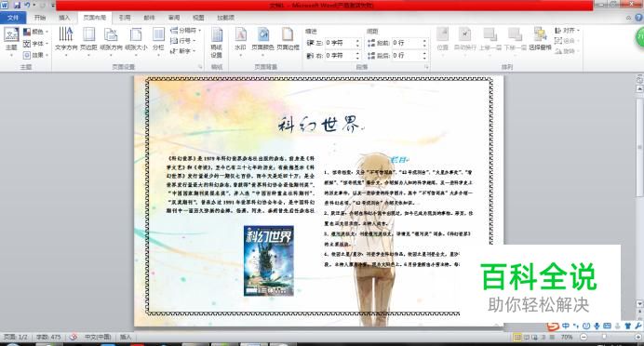644x346 pixels.
Task: Click the right indent value field
Action: pos(340,56)
